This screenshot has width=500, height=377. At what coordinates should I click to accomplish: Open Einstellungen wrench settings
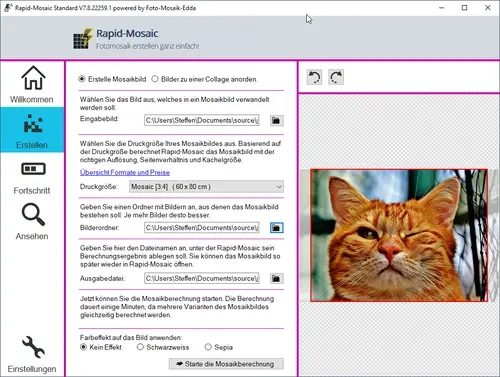point(32,354)
